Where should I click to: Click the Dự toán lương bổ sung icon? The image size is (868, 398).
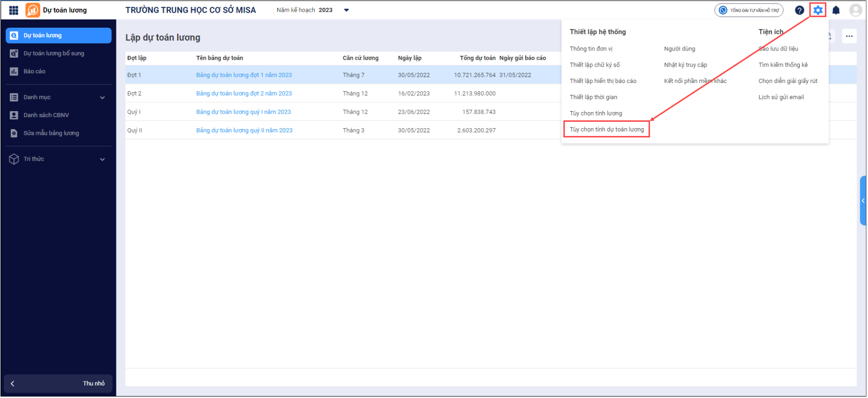click(x=14, y=53)
